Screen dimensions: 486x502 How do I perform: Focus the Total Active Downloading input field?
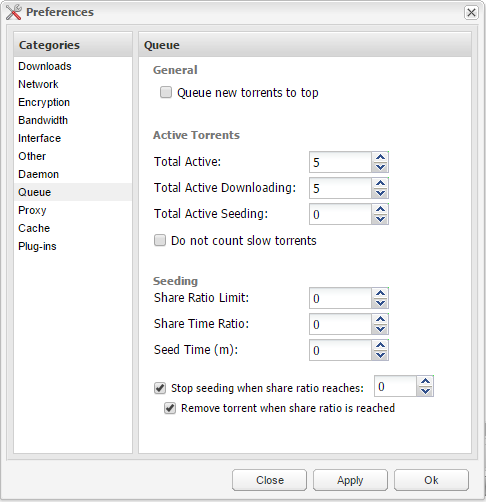[340, 188]
